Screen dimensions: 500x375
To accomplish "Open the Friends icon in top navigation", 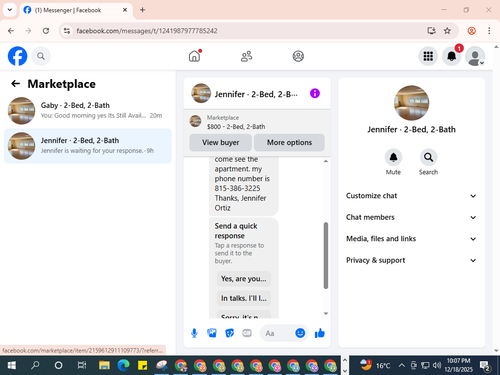I will point(246,56).
